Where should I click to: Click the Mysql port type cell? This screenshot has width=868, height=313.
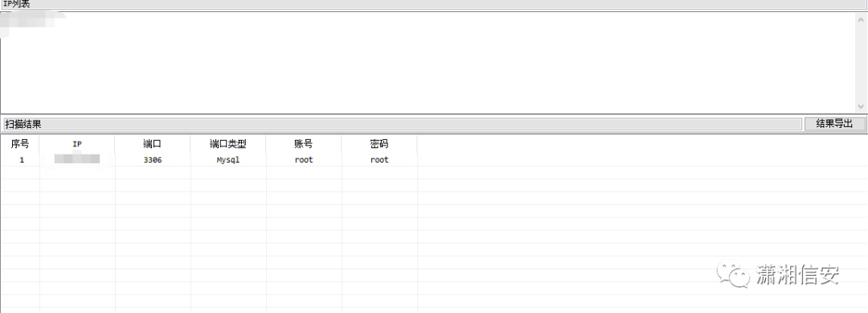click(x=228, y=159)
